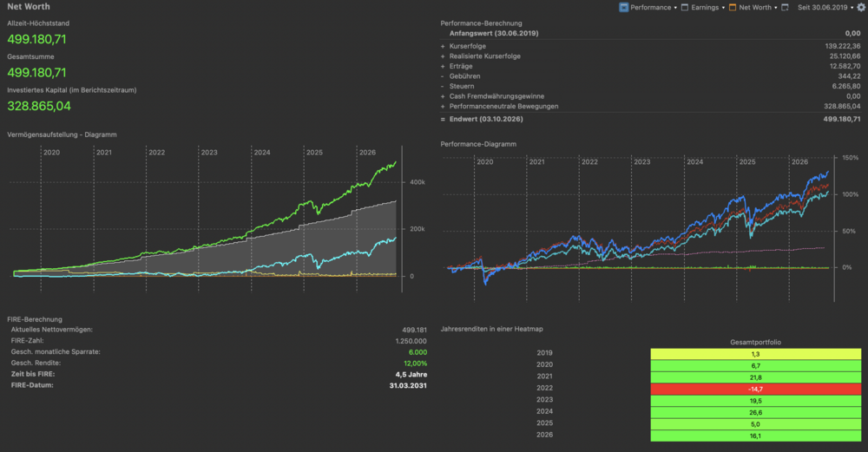This screenshot has width=868, height=452.
Task: Click the 'Aktuelles Nettovermögen:' row
Action: (x=219, y=330)
